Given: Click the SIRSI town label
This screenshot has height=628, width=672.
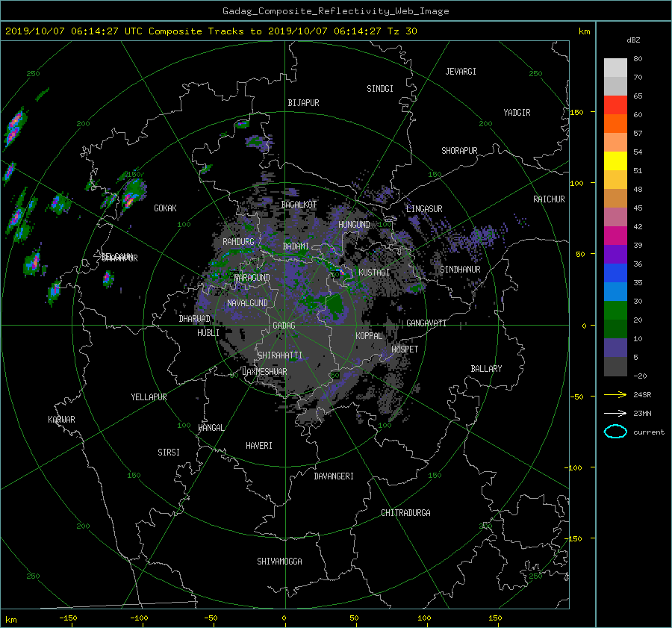Looking at the screenshot, I should point(169,453).
